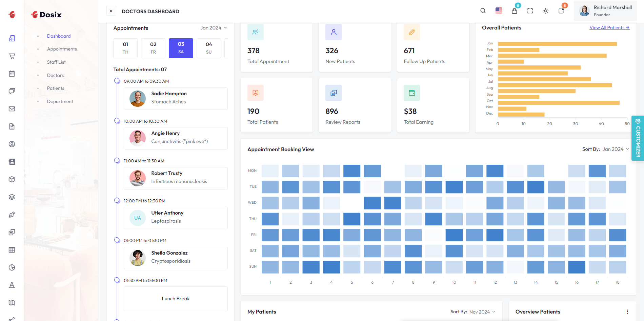
Task: Open Richard Marshall profile menu
Action: (605, 11)
